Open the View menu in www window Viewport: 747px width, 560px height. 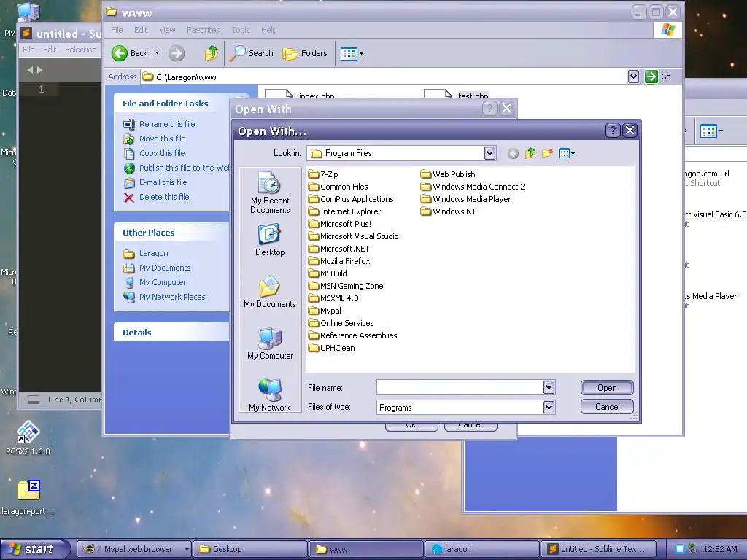167,30
